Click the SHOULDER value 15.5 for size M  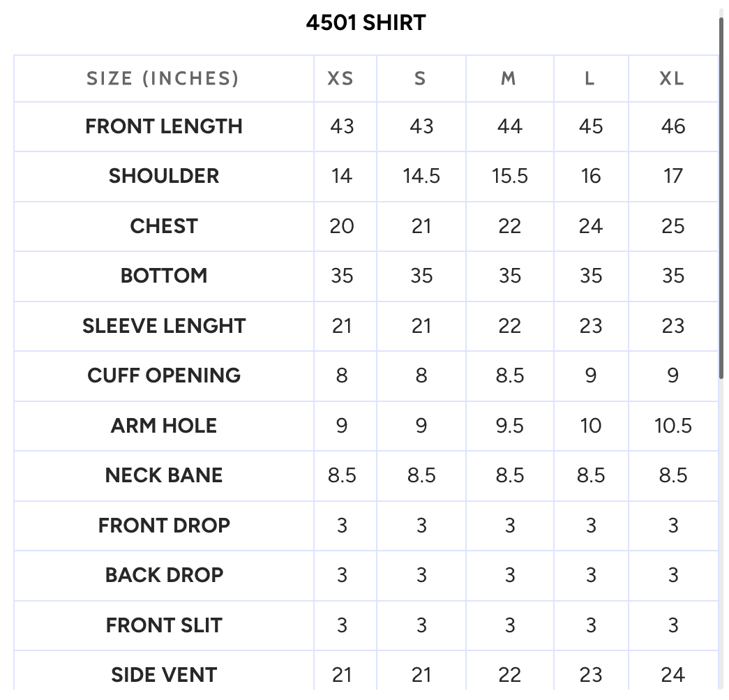(x=509, y=177)
